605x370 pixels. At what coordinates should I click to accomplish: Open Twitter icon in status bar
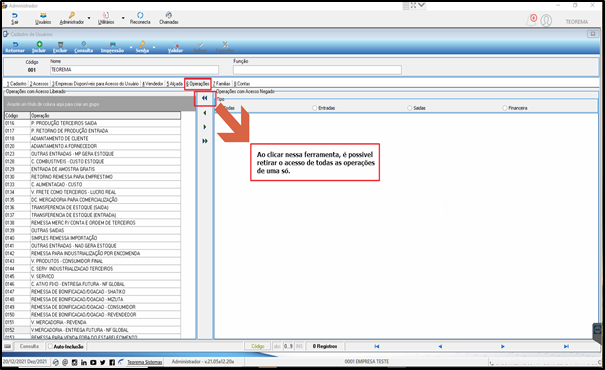[x=103, y=362]
